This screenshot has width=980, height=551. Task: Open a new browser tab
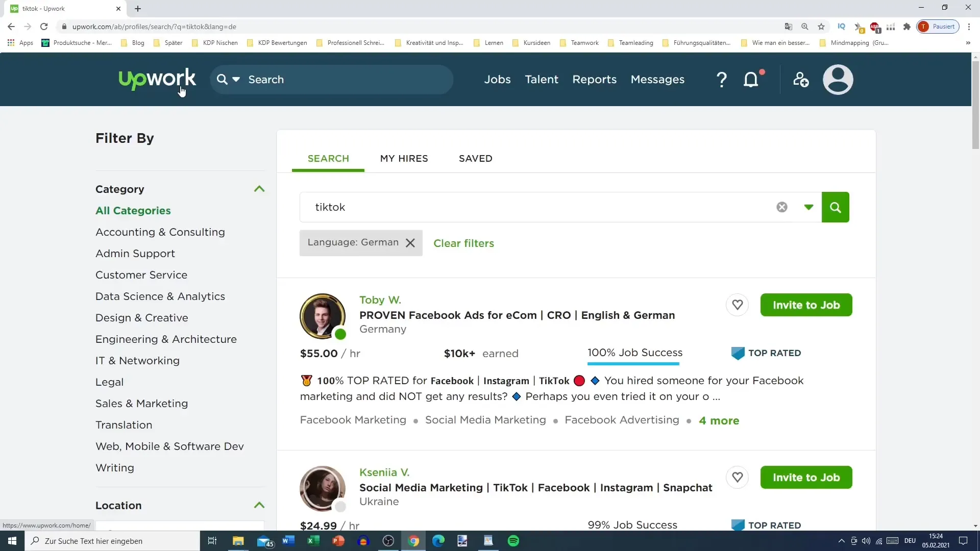click(138, 9)
